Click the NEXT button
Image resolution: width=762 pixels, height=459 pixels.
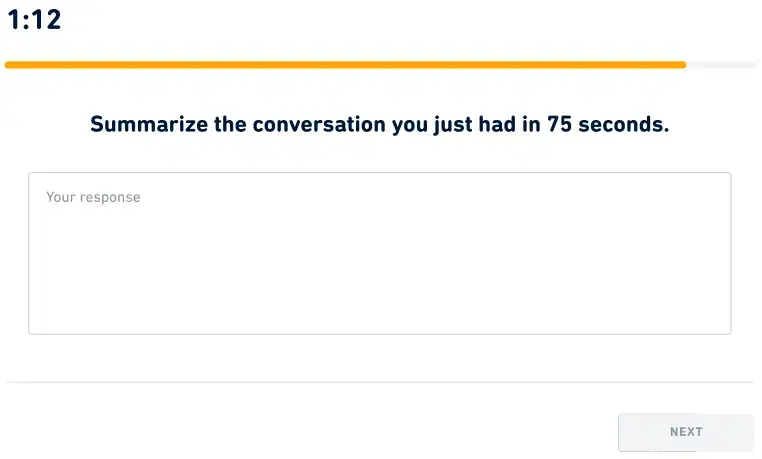click(685, 432)
